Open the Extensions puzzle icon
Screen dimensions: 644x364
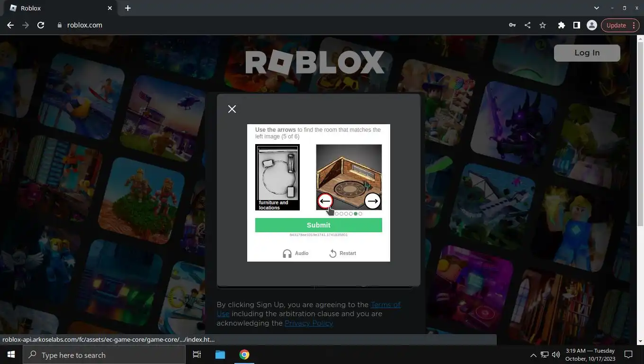(562, 25)
